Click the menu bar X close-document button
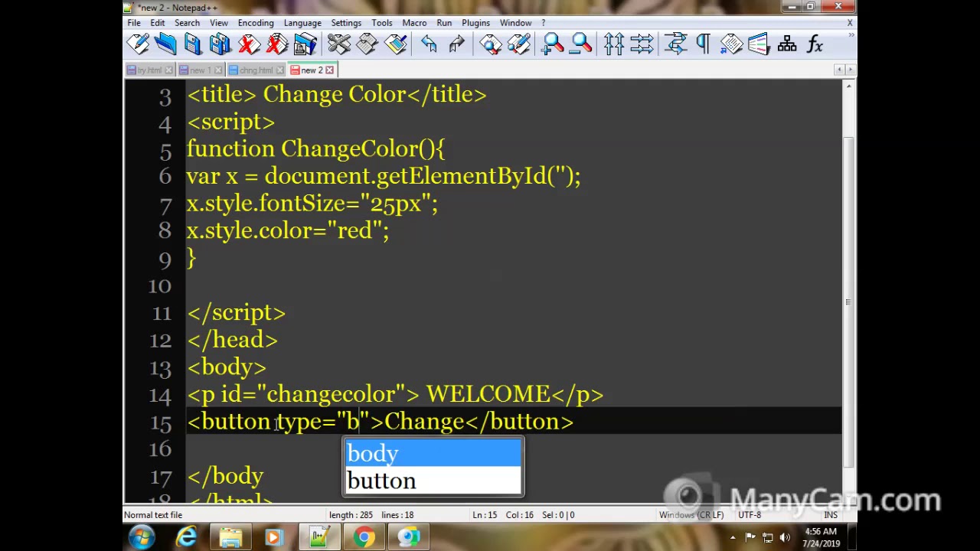980x551 pixels. click(850, 23)
